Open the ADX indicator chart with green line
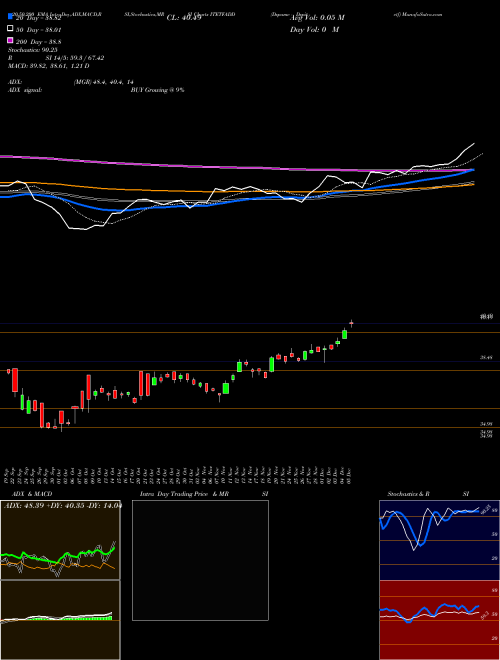The width and height of the screenshot is (500, 660). click(x=60, y=540)
